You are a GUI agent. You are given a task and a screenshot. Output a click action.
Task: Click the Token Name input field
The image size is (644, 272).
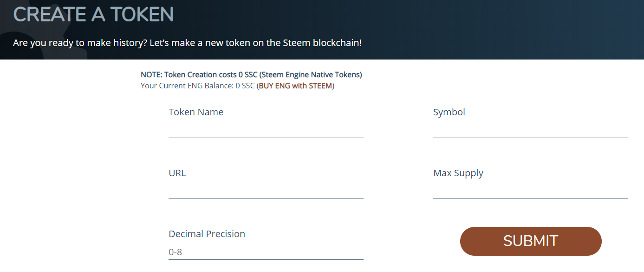click(x=266, y=130)
